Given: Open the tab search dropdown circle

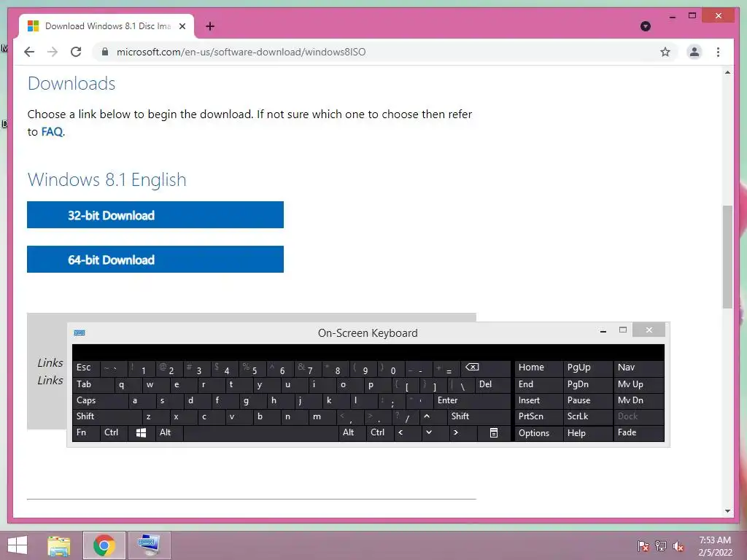Looking at the screenshot, I should pos(646,26).
